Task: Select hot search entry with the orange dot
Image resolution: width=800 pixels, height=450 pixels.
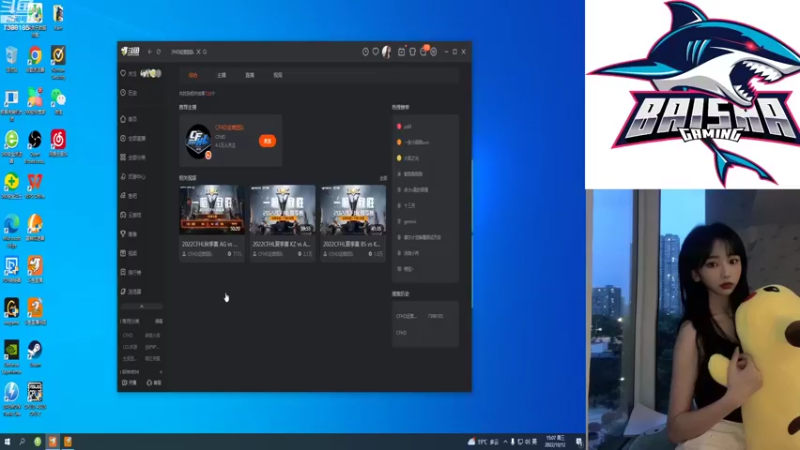Action: pos(413,142)
